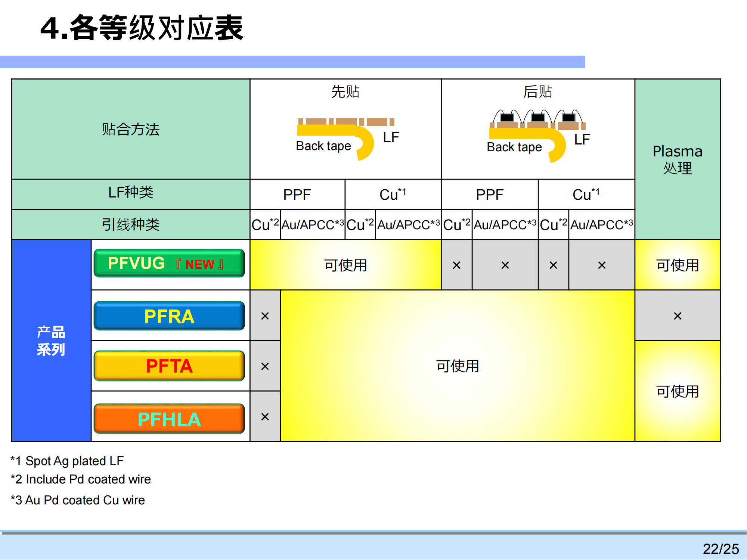The height and width of the screenshot is (560, 747).
Task: Select the PPF cell under 后贴
Action: 490,195
